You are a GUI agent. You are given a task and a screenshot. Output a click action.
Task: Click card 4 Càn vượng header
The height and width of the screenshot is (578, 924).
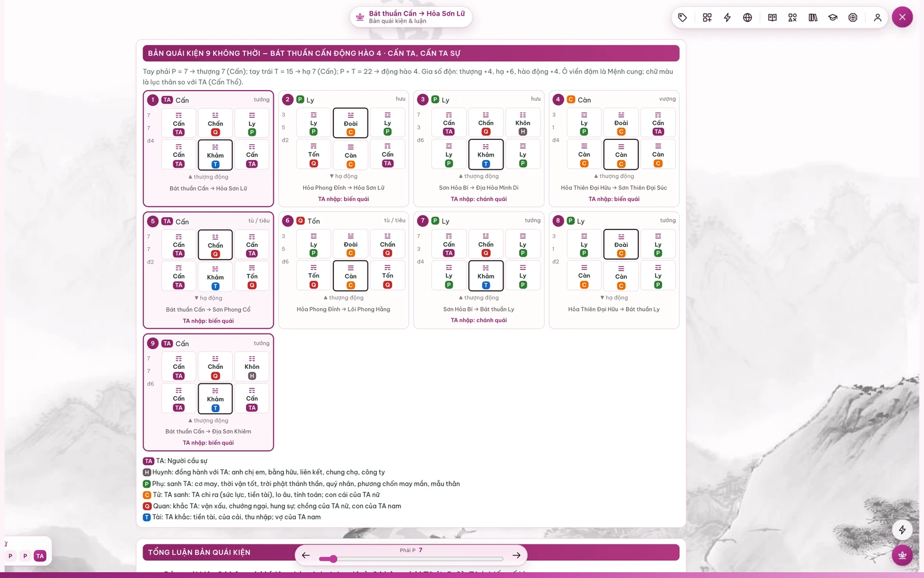[x=614, y=99]
